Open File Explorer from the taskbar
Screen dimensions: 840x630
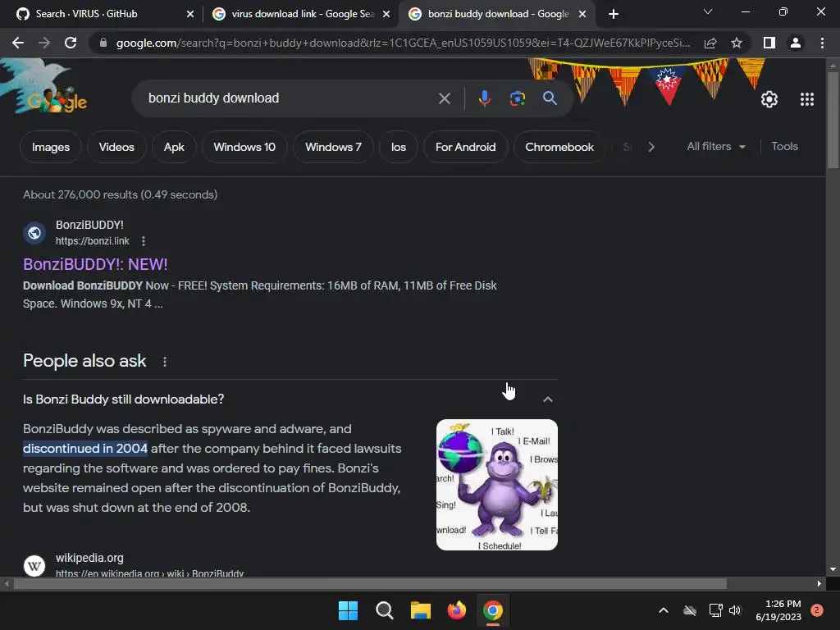[421, 610]
